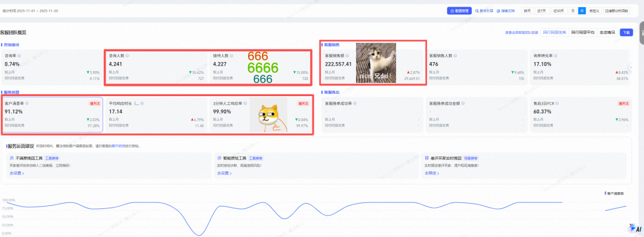Click the 咨询人数 value 4,241
This screenshot has height=237, width=644.
click(x=115, y=64)
